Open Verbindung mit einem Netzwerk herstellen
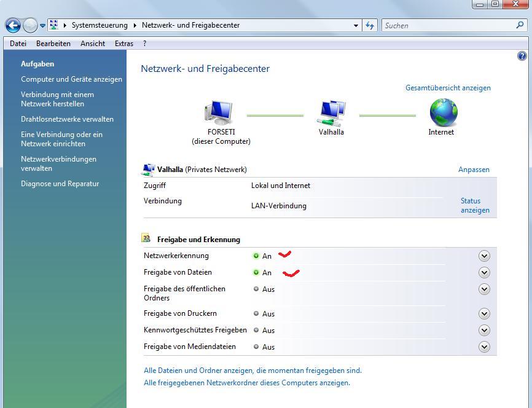532x408 pixels. [x=57, y=99]
